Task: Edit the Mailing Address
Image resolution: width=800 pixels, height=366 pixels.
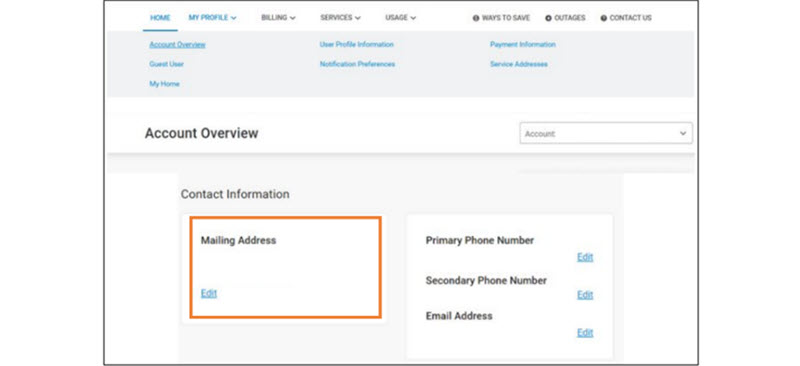Action: (209, 294)
